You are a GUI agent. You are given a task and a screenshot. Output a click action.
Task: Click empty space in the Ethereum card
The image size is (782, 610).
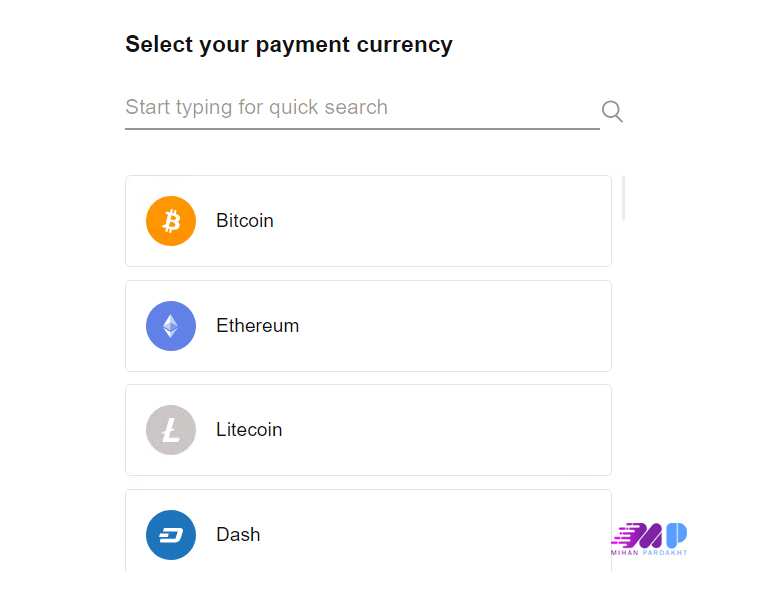(x=450, y=326)
